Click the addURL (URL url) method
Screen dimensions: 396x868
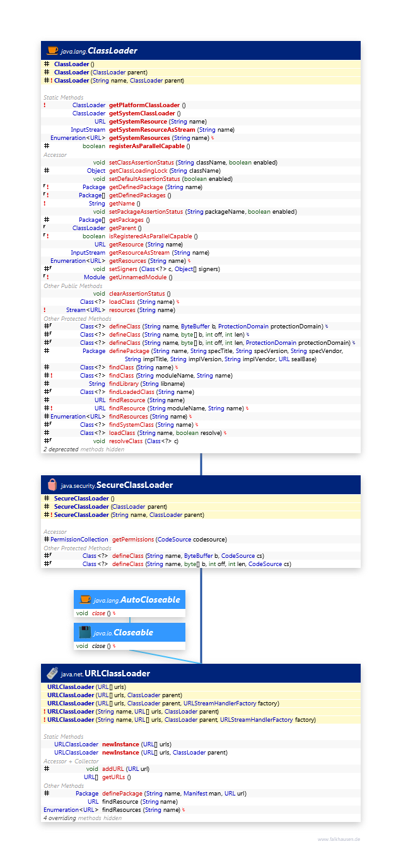point(125,769)
